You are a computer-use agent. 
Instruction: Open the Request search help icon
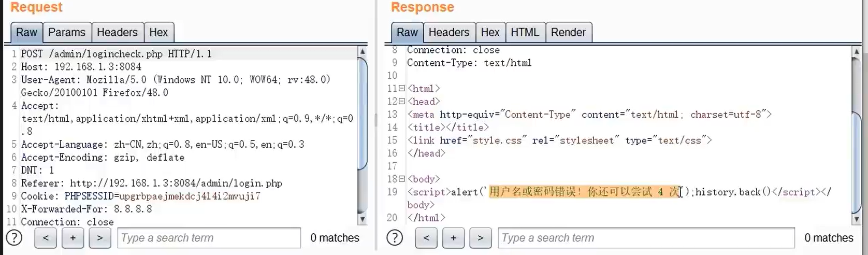tap(15, 238)
